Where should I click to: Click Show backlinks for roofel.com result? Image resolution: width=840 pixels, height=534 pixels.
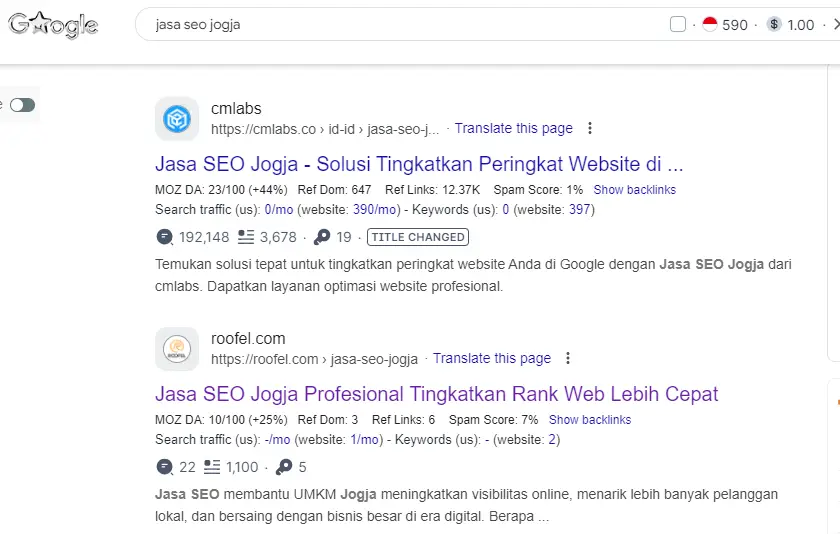590,420
